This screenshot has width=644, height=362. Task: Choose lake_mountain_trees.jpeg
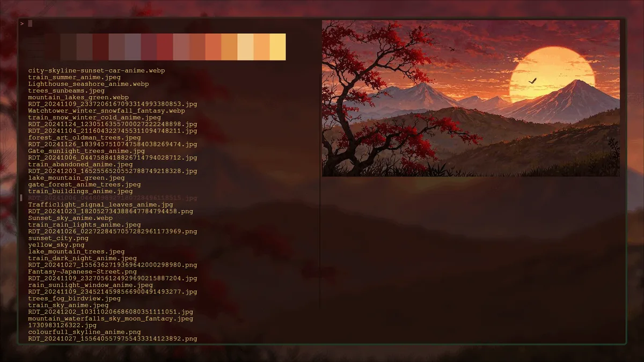76,252
